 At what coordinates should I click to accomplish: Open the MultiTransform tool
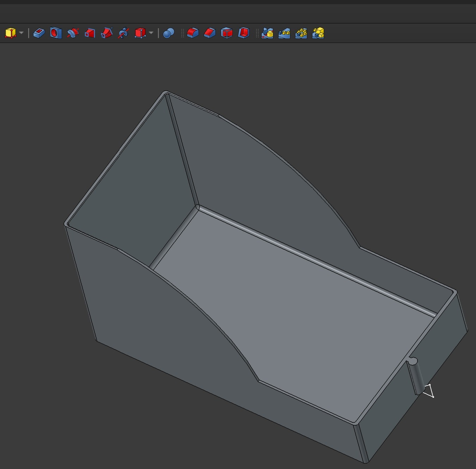click(x=318, y=33)
